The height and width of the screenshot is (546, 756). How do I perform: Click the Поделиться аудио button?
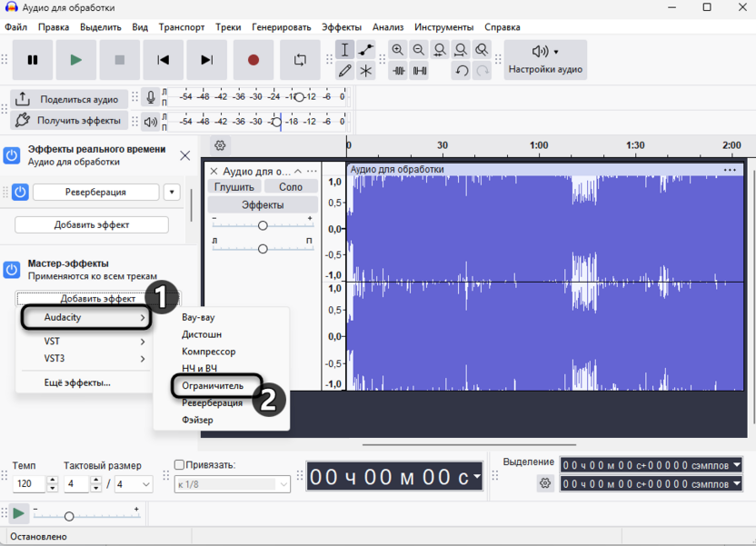tap(69, 99)
